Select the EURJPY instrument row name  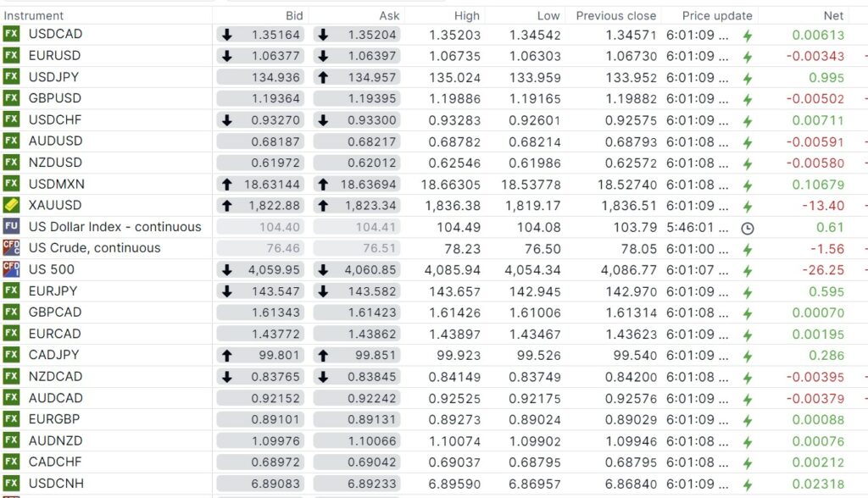54,290
